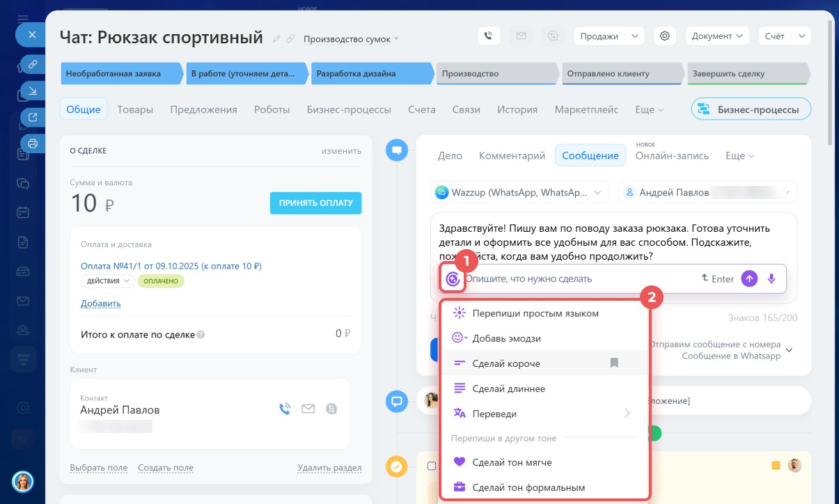Select the Завершить сделку stage
The height and width of the screenshot is (504, 839).
[x=748, y=73]
